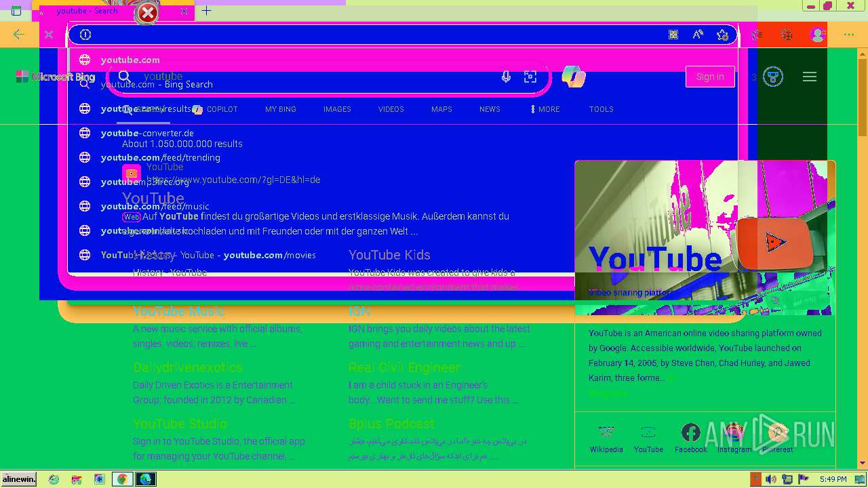Open the Microsoft Rewards medal icon

[773, 77]
